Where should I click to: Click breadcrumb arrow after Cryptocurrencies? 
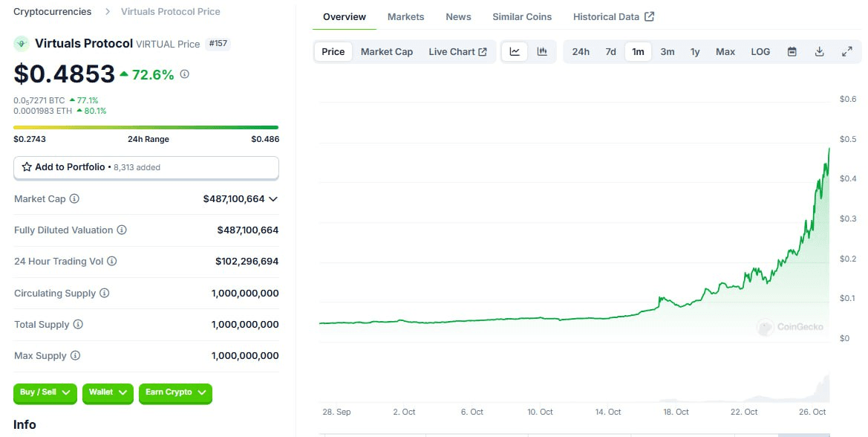point(108,12)
